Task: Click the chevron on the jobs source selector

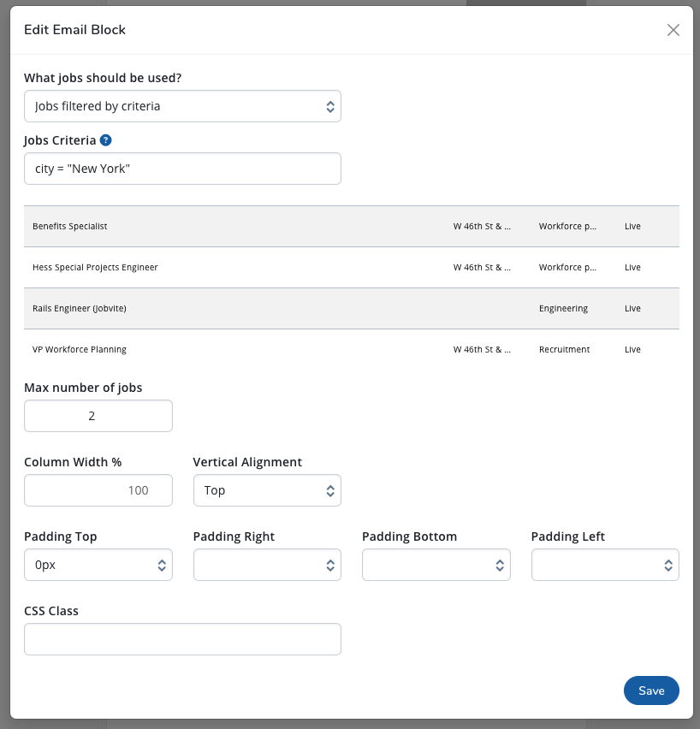Action: 329,105
